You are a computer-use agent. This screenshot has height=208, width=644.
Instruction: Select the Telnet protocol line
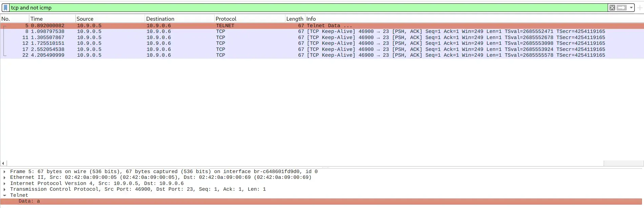tap(19, 195)
